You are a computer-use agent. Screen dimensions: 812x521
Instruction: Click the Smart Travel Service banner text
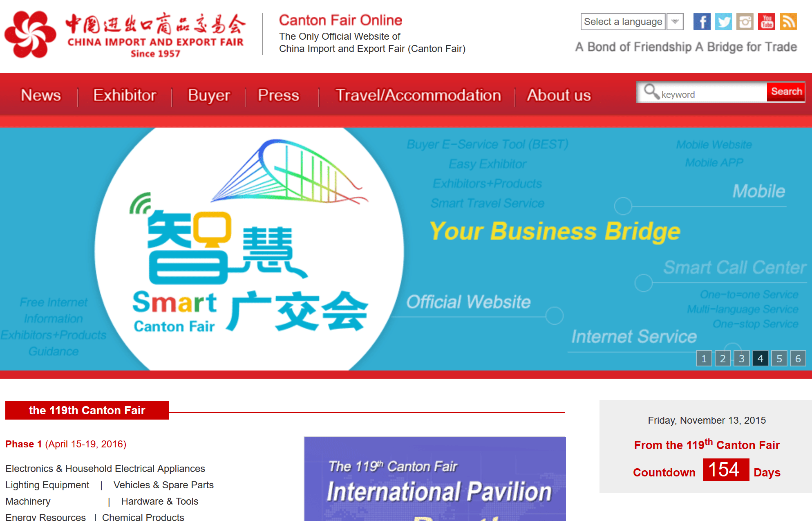click(487, 203)
